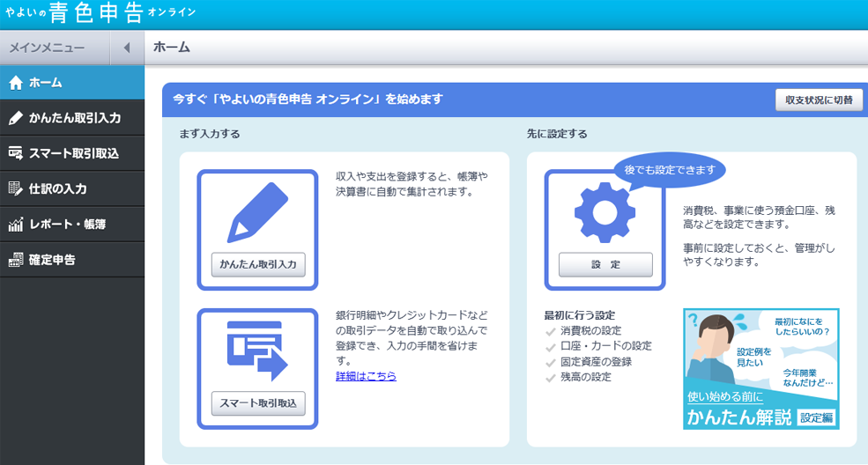The image size is (868, 465).
Task: Click the メインメニュー header label
Action: pos(47,48)
